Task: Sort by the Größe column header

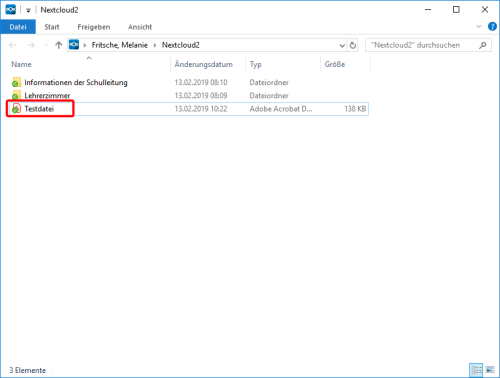Action: tap(335, 64)
